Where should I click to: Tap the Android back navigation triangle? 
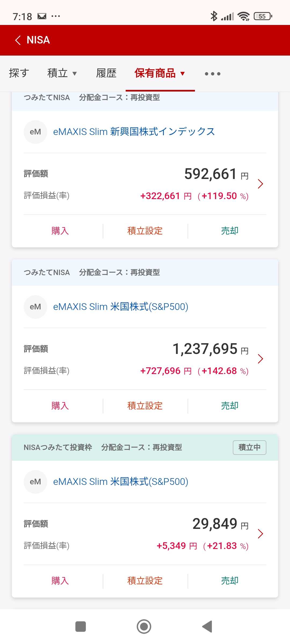[x=207, y=627]
